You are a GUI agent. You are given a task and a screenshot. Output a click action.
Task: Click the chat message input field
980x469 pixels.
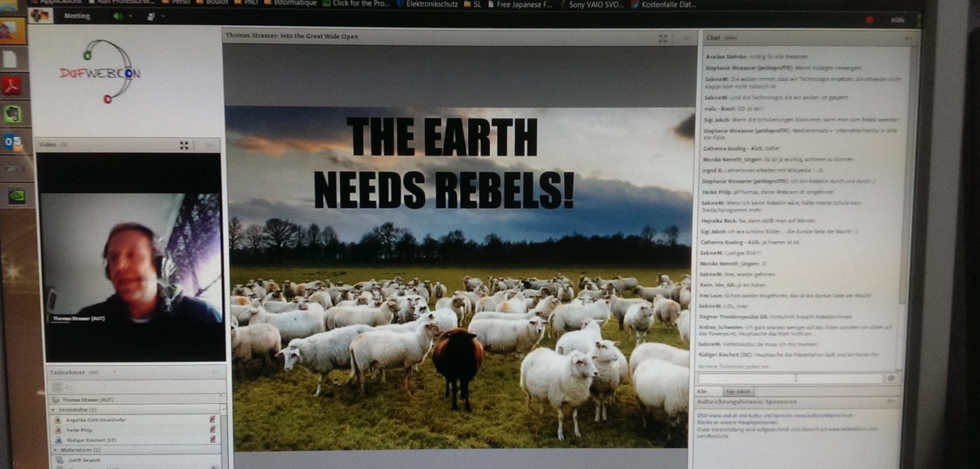click(x=790, y=378)
